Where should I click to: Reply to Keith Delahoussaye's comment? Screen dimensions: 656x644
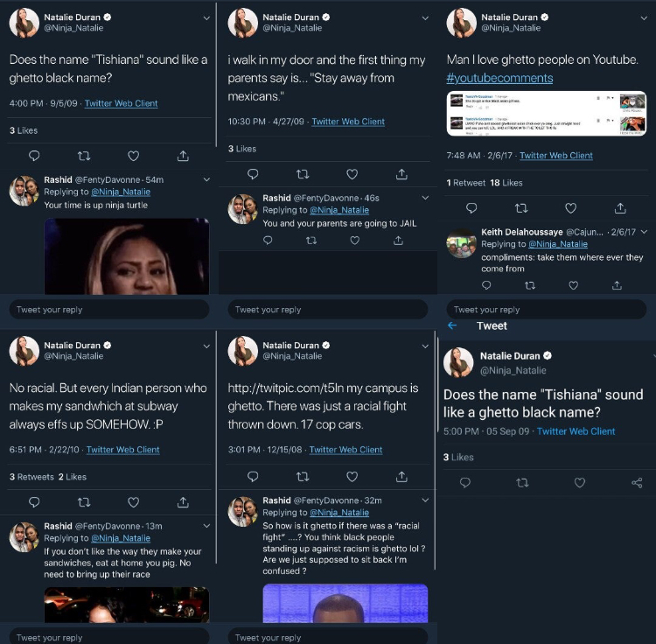486,285
